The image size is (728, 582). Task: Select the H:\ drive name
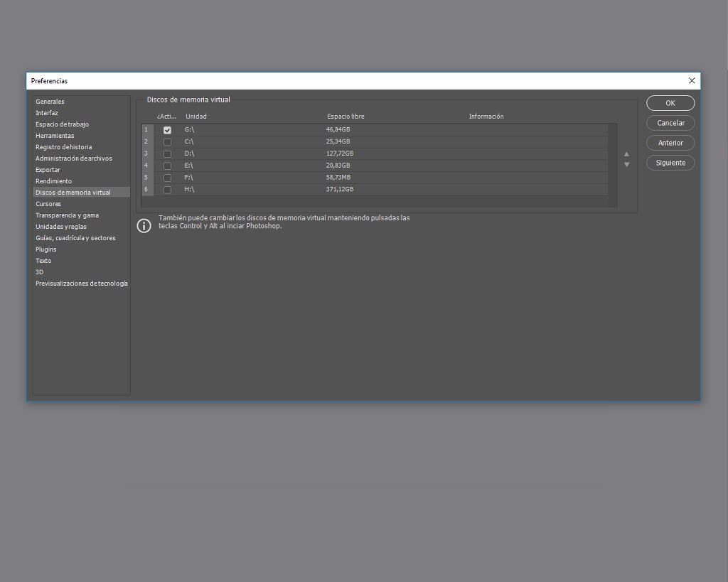[189, 189]
